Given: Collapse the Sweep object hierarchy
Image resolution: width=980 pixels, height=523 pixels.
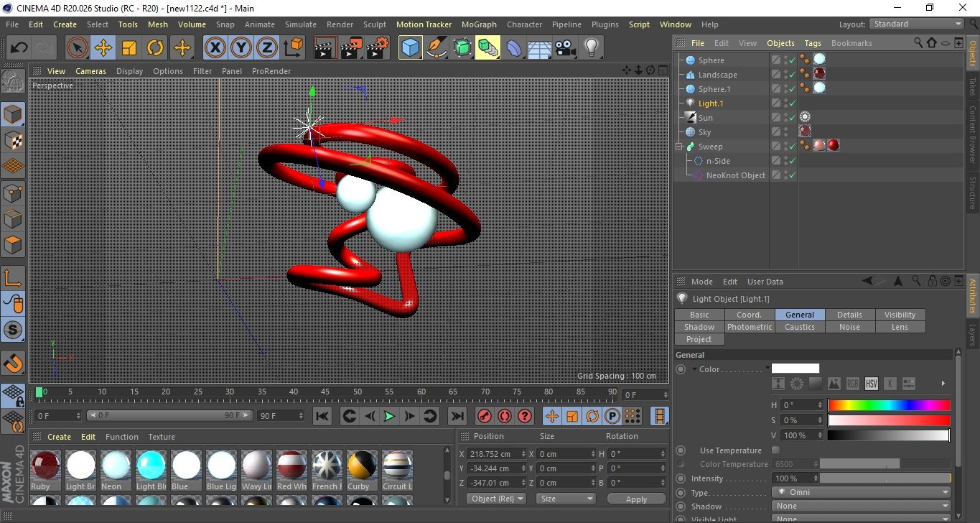Looking at the screenshot, I should click(x=679, y=147).
